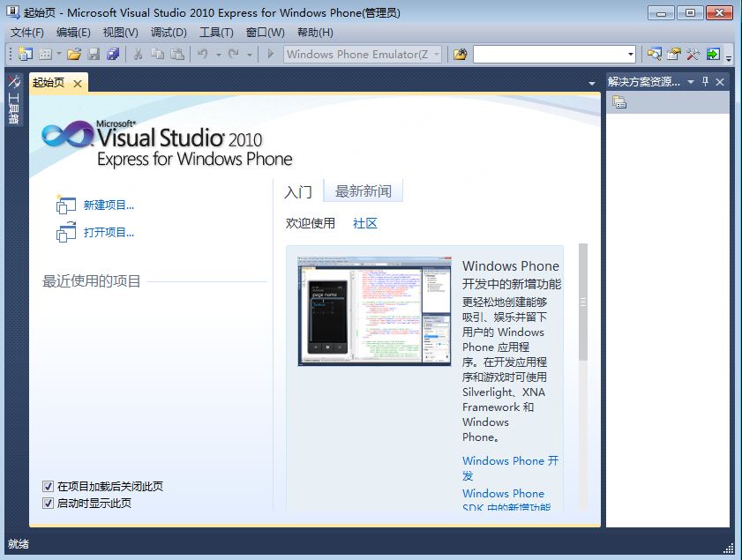Toggle the 启动时显示此页 checkbox
The height and width of the screenshot is (560, 742).
tap(48, 503)
